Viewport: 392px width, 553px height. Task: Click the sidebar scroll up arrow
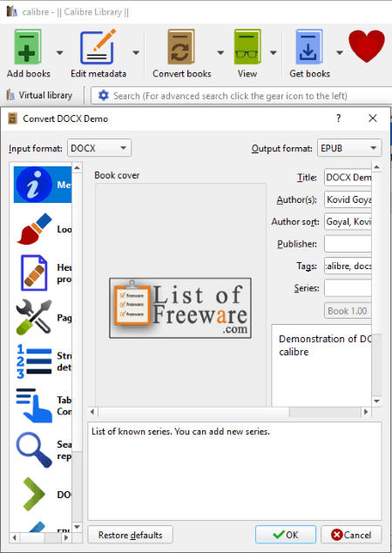(77, 168)
